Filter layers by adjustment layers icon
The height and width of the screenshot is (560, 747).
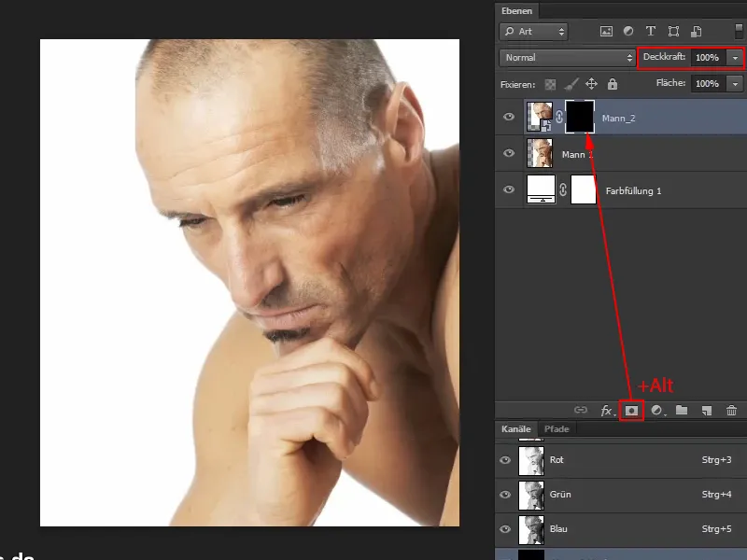tap(628, 32)
